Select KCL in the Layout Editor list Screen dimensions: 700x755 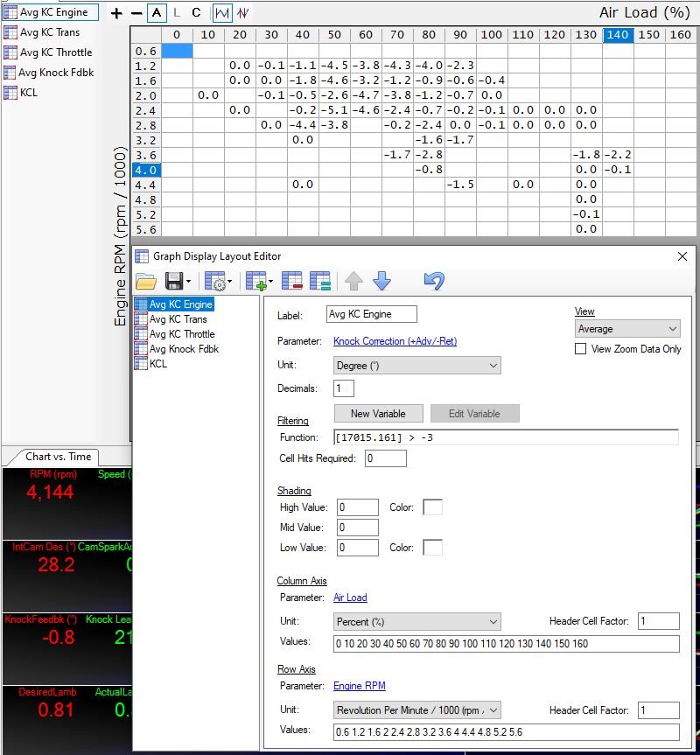click(x=151, y=364)
